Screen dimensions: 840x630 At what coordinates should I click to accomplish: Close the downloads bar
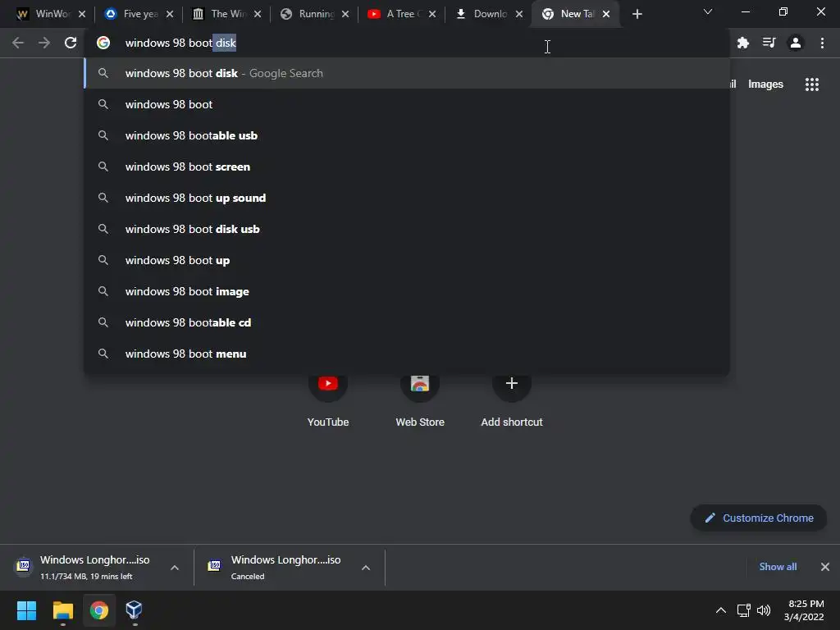click(825, 567)
